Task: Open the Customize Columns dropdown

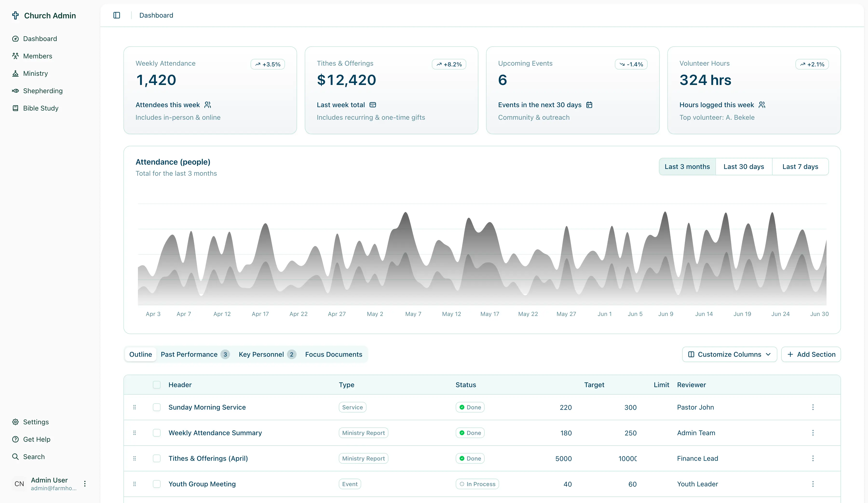Action: 729,354
